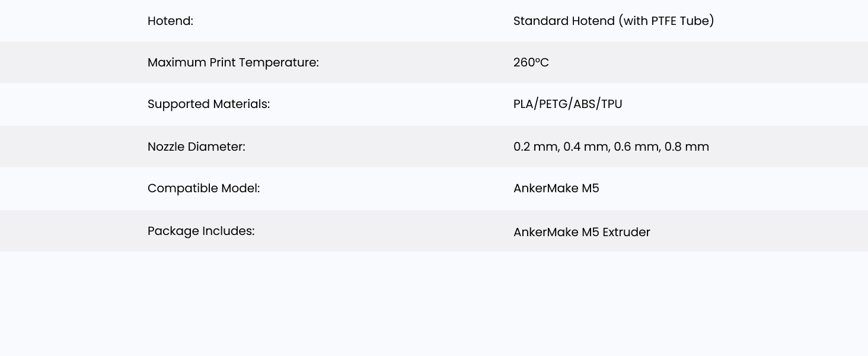Click ABS in the supported materials
This screenshot has width=868, height=356.
[x=585, y=104]
